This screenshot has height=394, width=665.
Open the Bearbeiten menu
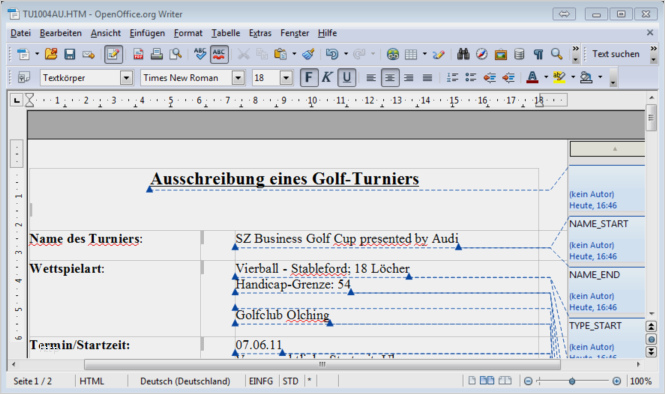pos(61,33)
